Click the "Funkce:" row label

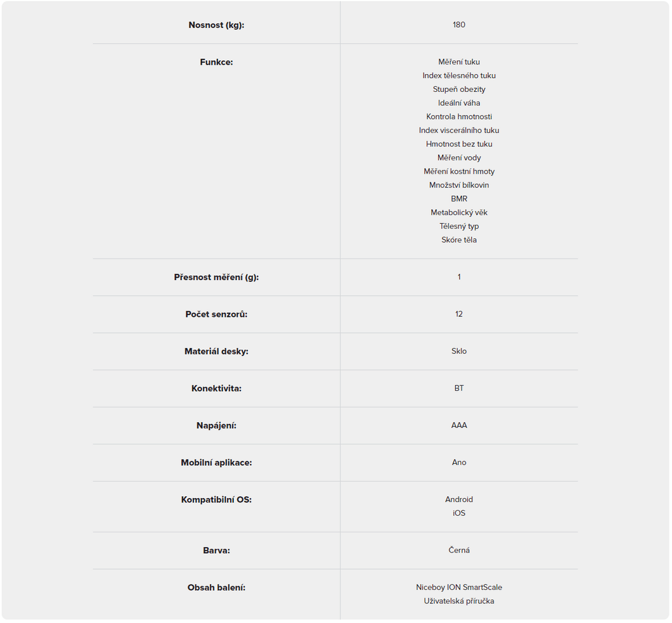tap(216, 62)
